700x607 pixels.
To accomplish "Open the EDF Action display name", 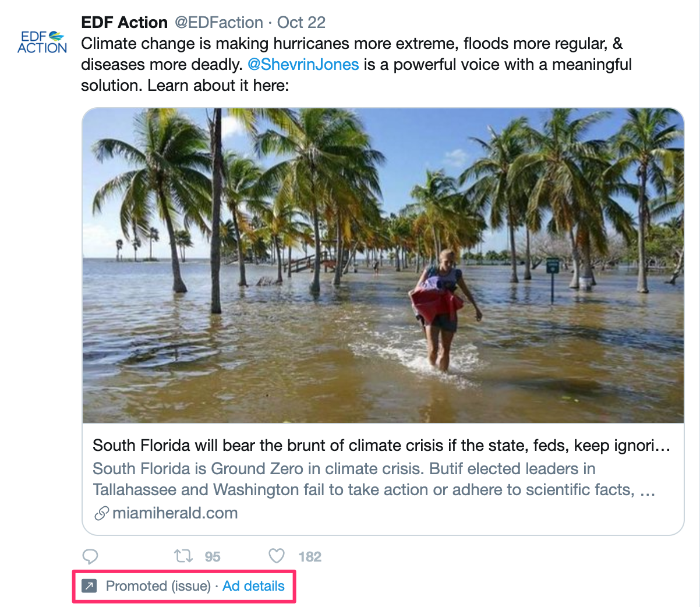I will point(124,22).
